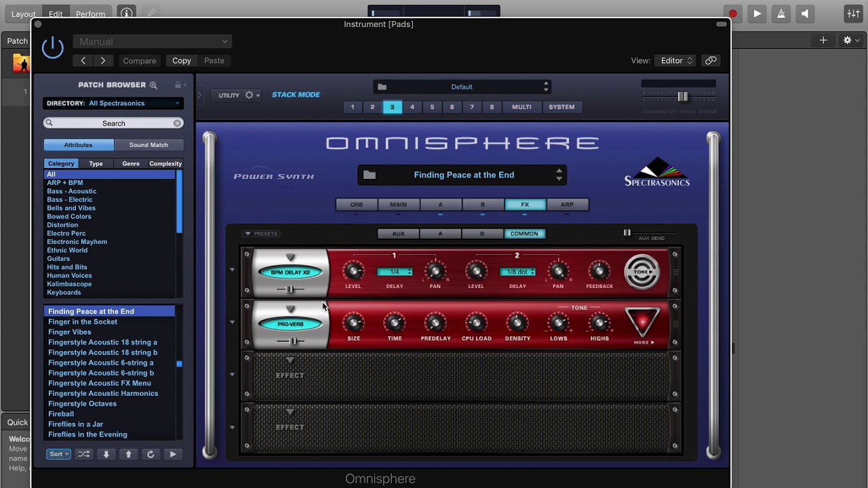Toggle the metronome in Logic toolbar
868x488 pixels.
(781, 14)
